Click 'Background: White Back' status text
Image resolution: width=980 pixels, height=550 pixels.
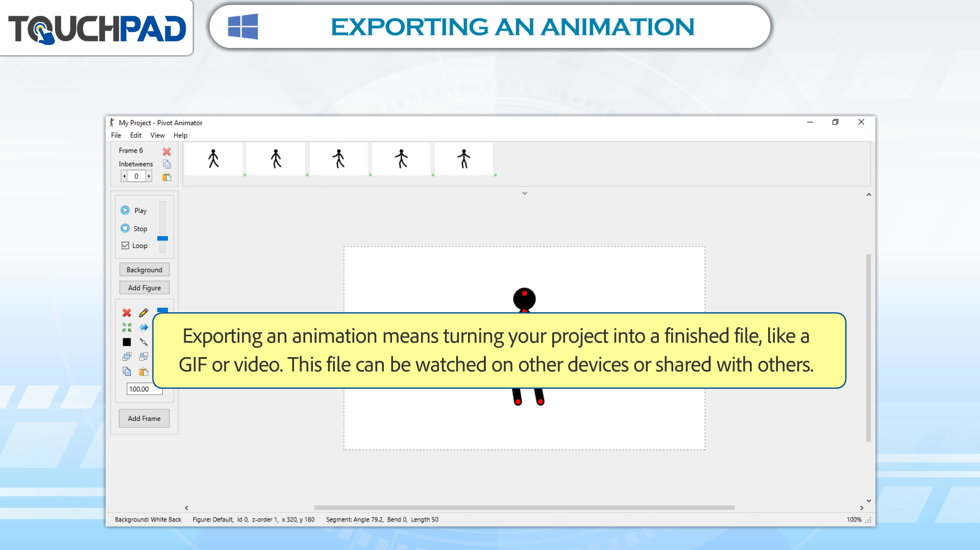click(x=148, y=519)
